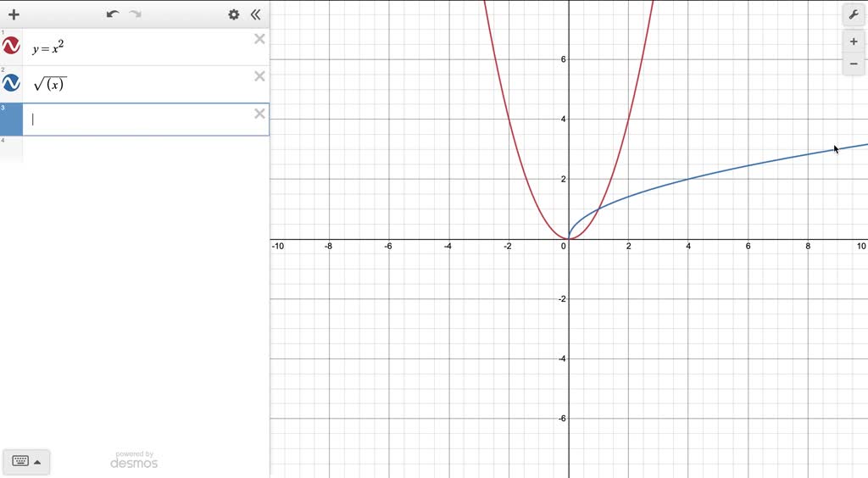Click the origin point on the graph
868x478 pixels.
(569, 239)
